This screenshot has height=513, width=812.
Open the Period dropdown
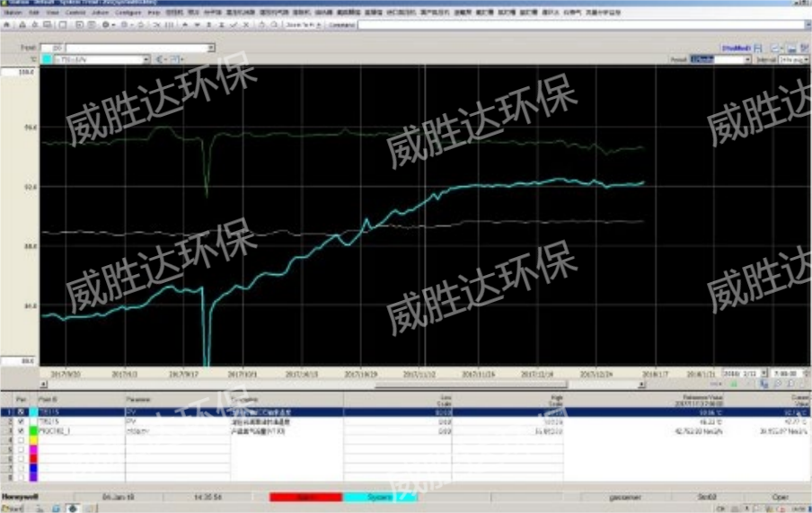click(746, 59)
